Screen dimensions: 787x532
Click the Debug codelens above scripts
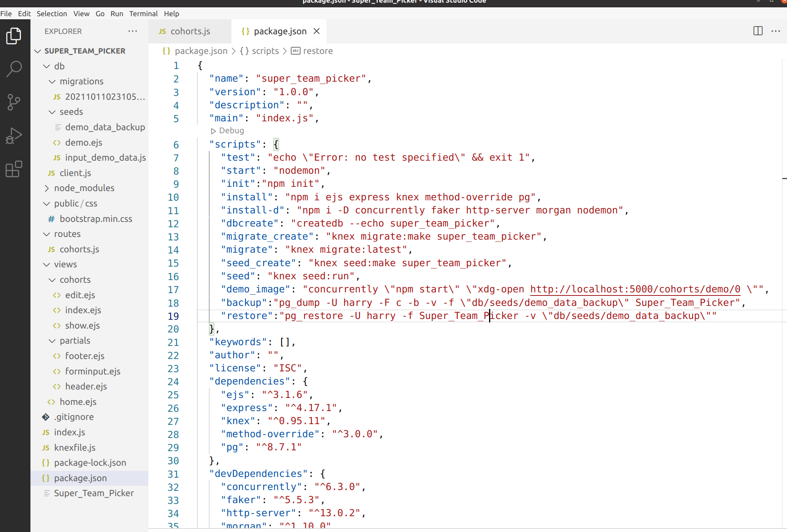click(227, 130)
